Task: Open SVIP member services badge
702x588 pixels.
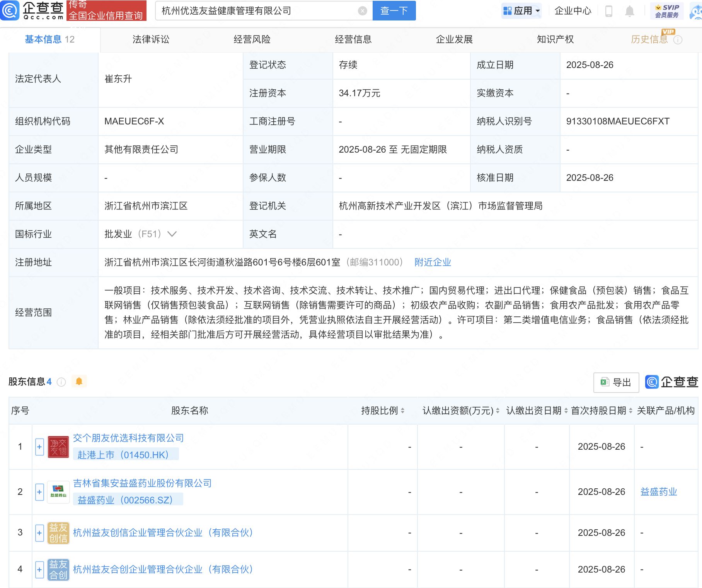Action: [x=667, y=11]
